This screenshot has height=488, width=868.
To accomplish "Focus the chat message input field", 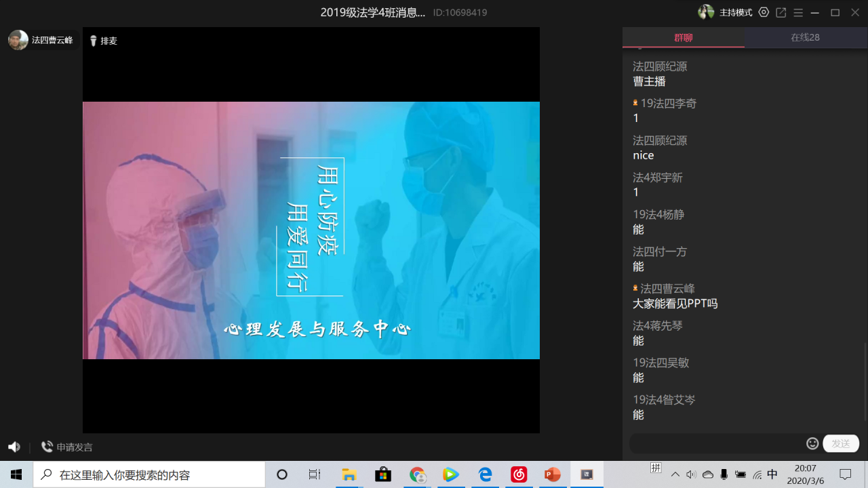I will [x=716, y=443].
